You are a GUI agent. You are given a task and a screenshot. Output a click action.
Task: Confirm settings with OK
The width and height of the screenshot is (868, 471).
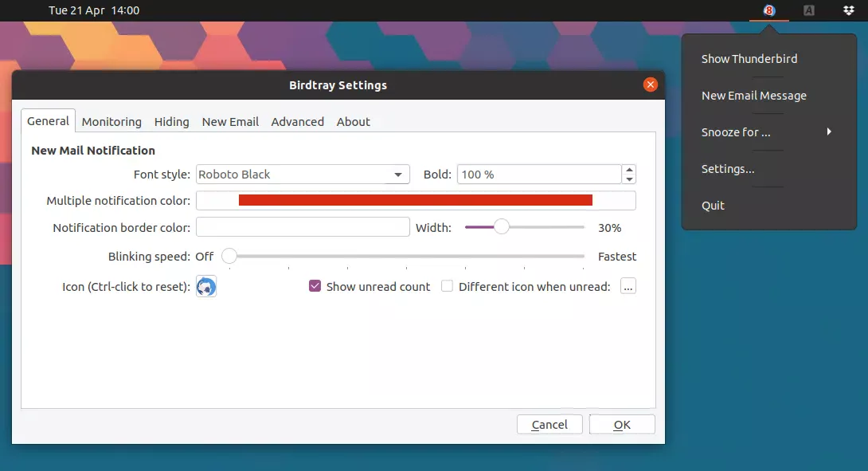(x=622, y=425)
